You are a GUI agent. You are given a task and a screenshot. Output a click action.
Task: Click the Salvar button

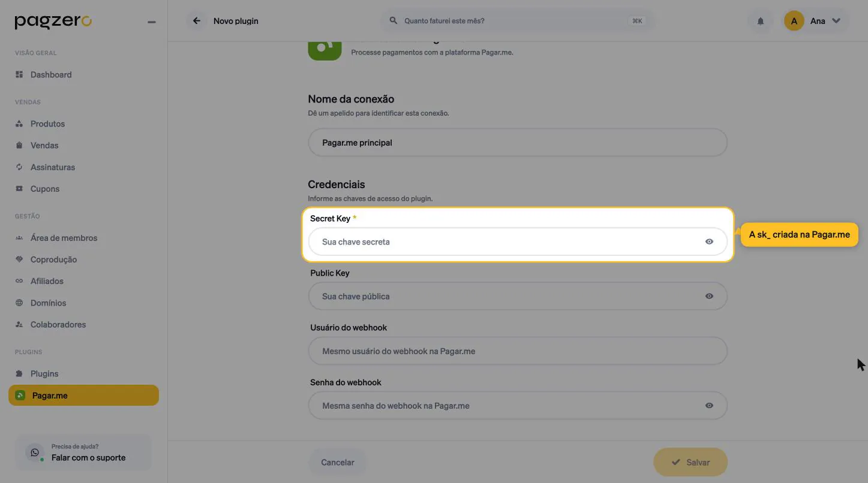pyautogui.click(x=690, y=463)
